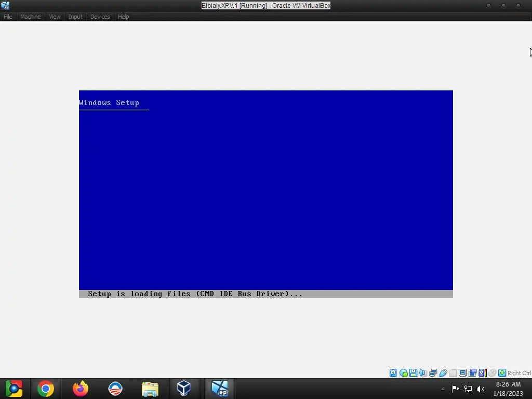Click the audio status icon
Viewport: 532px width, 399px height.
coord(423,373)
